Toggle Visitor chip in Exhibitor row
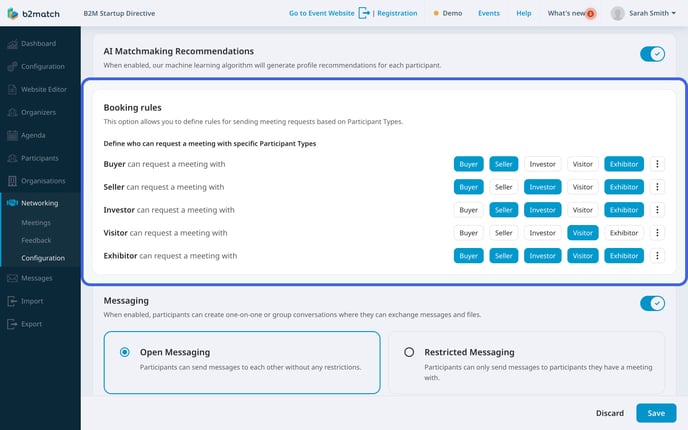This screenshot has height=430, width=688. click(582, 255)
